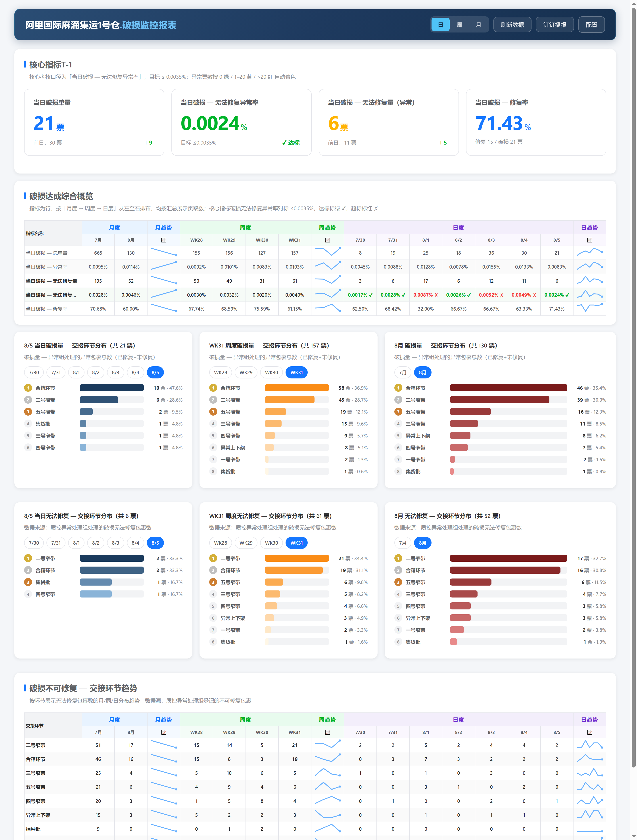Switch to the 日 view in the header
637x840 pixels.
coord(441,25)
